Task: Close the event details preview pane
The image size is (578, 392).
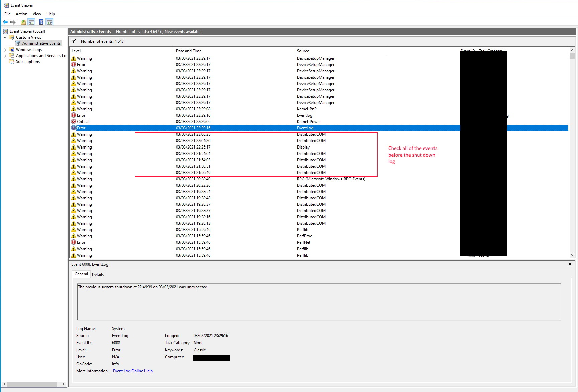Action: (570, 264)
